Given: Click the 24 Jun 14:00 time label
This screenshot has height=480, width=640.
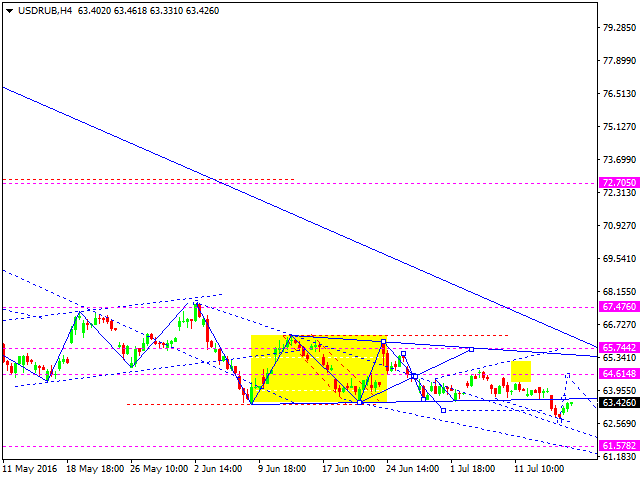Looking at the screenshot, I should (413, 469).
